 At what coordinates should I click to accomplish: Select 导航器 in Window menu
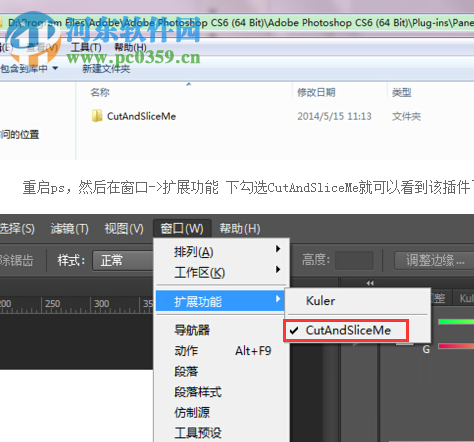pyautogui.click(x=221, y=330)
